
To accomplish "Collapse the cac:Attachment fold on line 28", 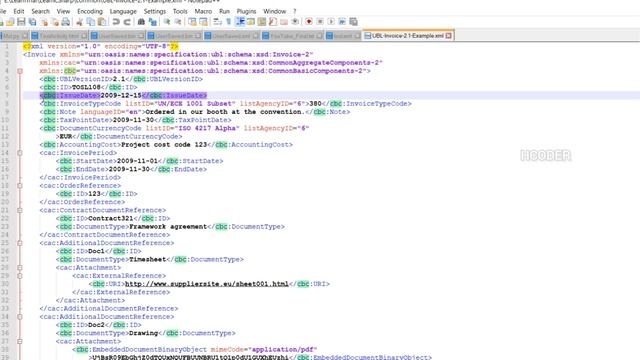I will (20, 268).
